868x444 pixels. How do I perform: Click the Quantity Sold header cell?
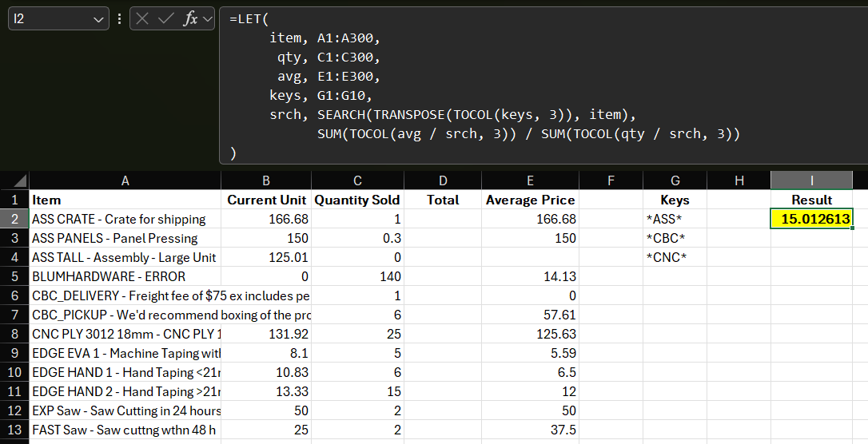coord(357,200)
